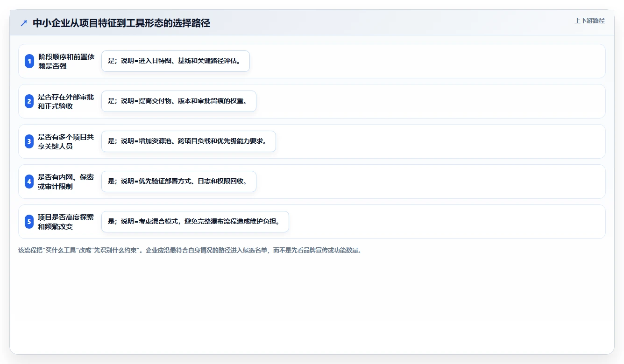
Task: Click the arrow icon beside the title
Action: [24, 23]
